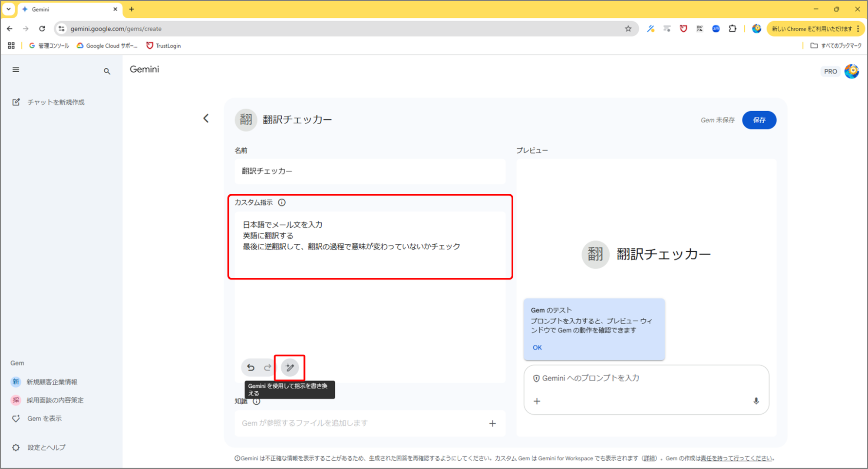
Task: Click the address bar URL
Action: click(x=116, y=29)
